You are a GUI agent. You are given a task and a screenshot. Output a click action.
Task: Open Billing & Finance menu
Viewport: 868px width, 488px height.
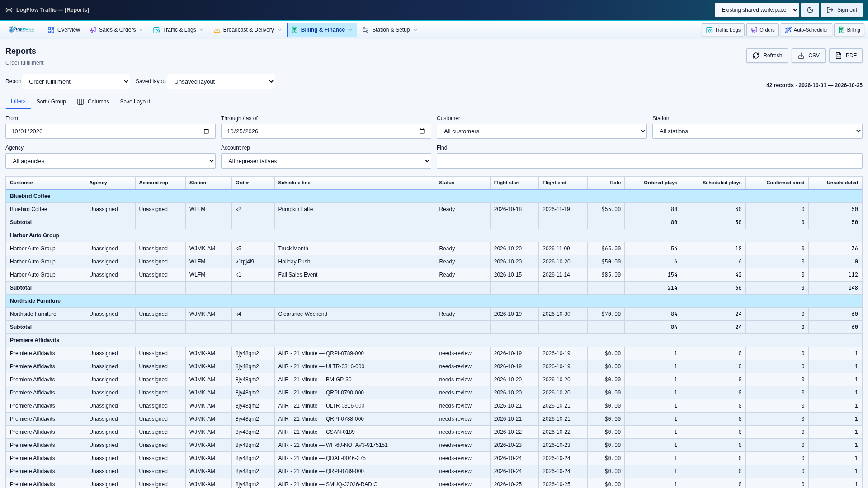(x=322, y=30)
